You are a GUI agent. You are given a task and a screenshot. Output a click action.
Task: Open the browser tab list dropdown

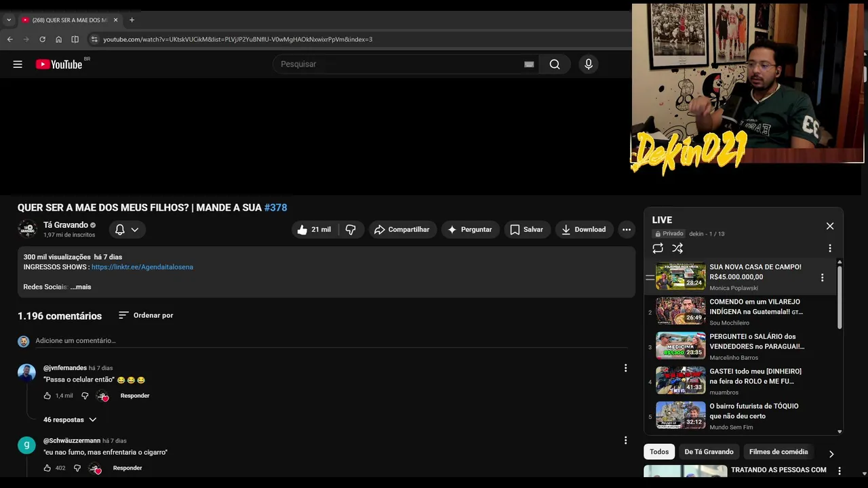pos(9,20)
